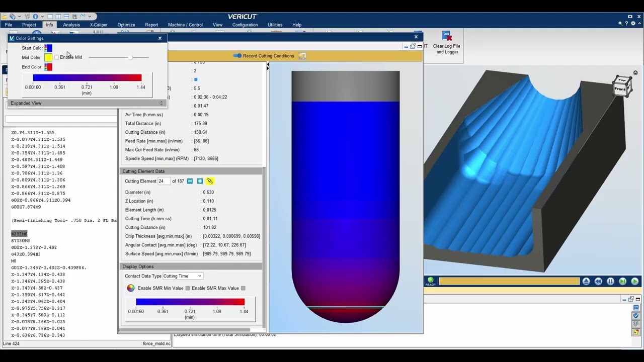
Task: Click the force_mold.nc file name in status bar
Action: [156, 344]
